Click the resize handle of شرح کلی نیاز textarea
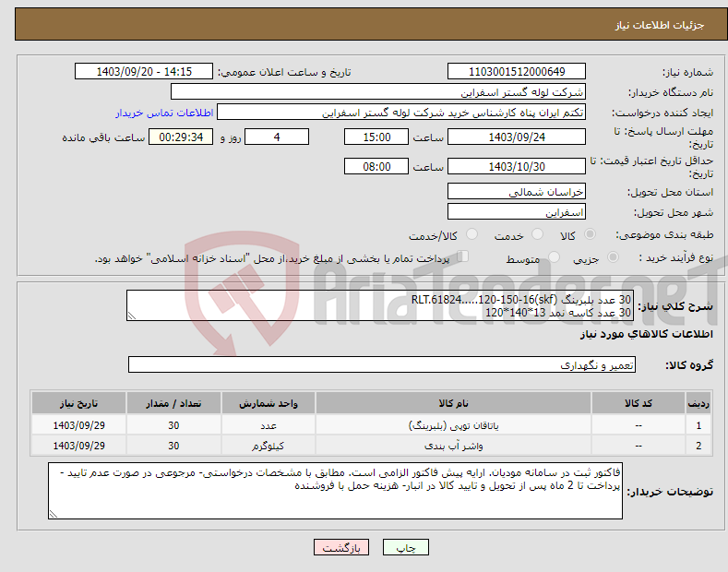 click(x=132, y=316)
